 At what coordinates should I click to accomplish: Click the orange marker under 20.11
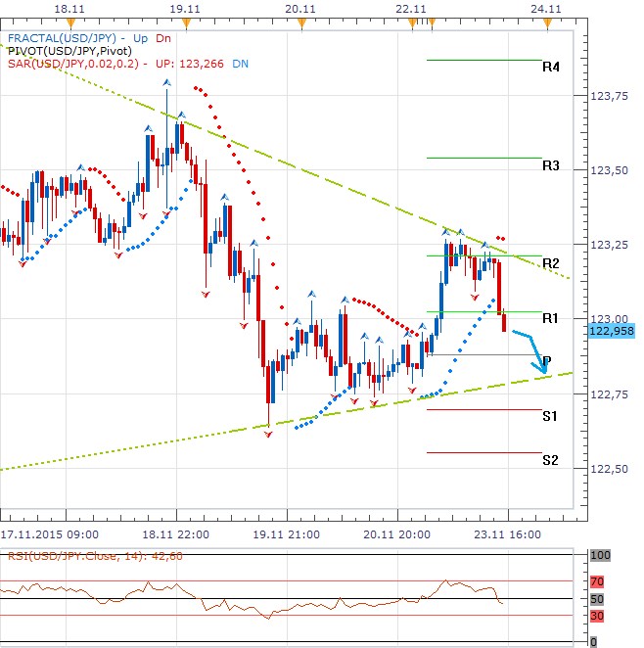tap(302, 23)
